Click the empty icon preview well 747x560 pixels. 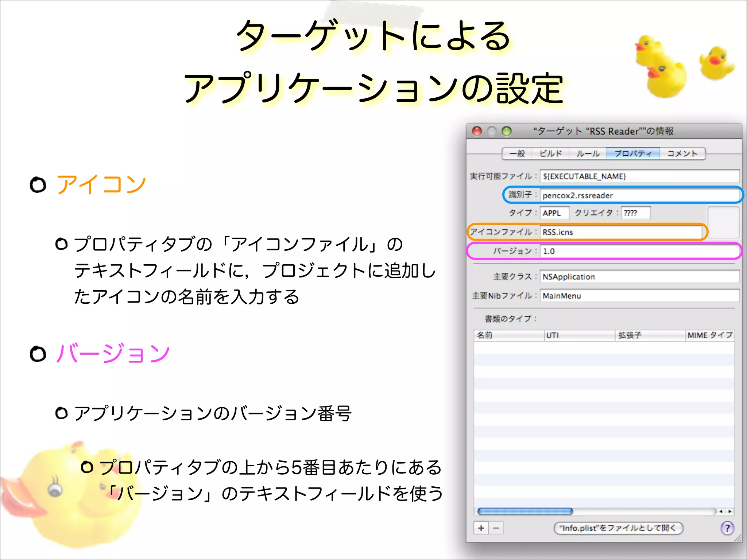coord(723,222)
